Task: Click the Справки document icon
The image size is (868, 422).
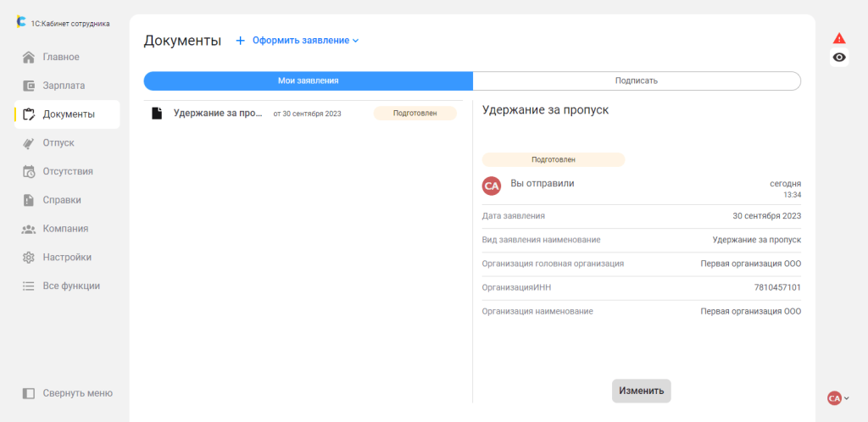Action: (x=29, y=200)
